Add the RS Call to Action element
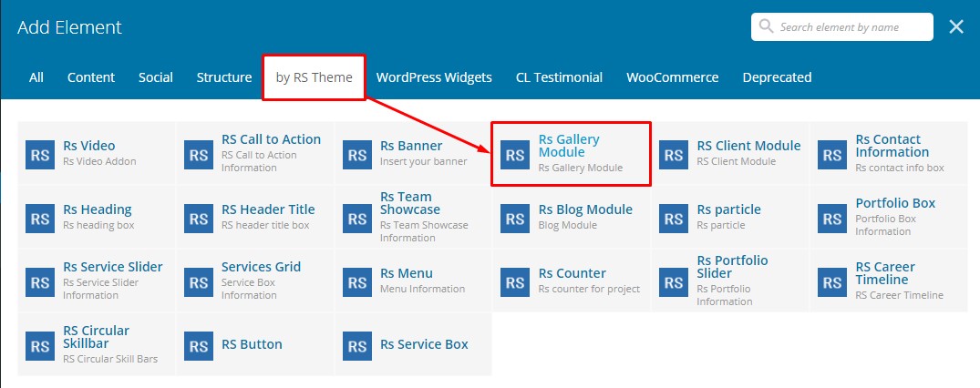This screenshot has height=388, width=980. pyautogui.click(x=271, y=139)
